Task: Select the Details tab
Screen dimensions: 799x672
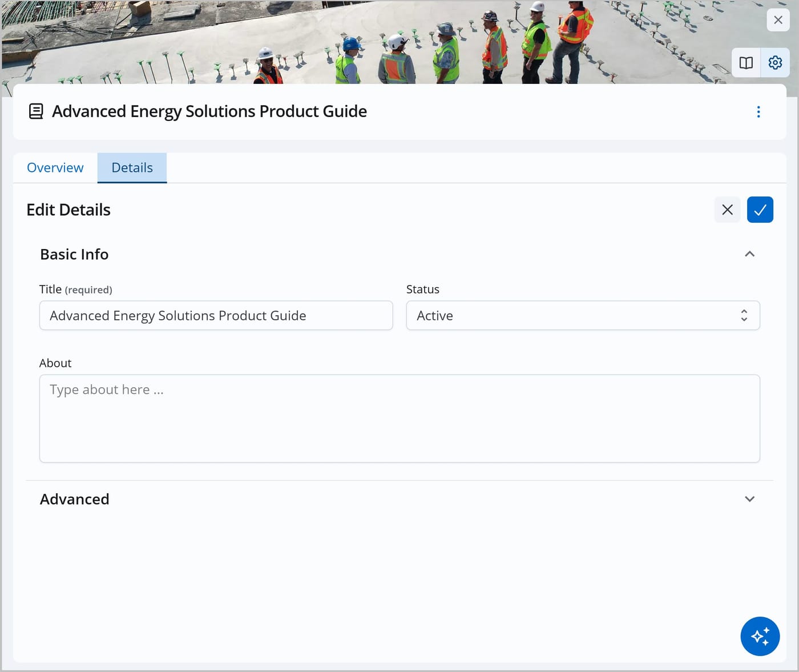Action: [x=132, y=168]
